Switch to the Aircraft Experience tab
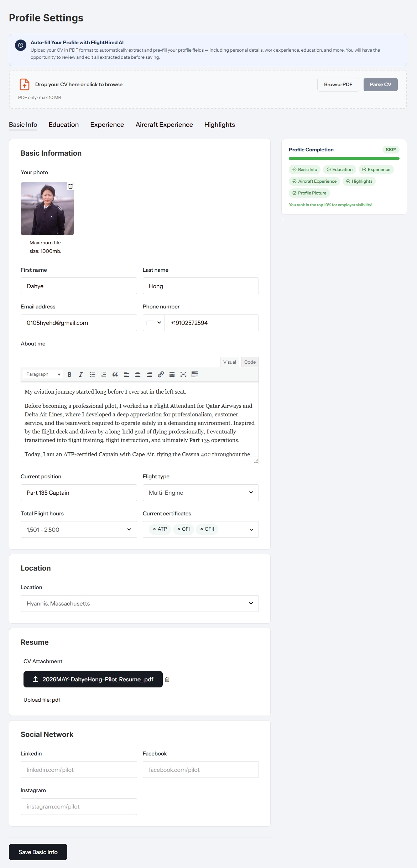This screenshot has width=417, height=868. (x=164, y=125)
